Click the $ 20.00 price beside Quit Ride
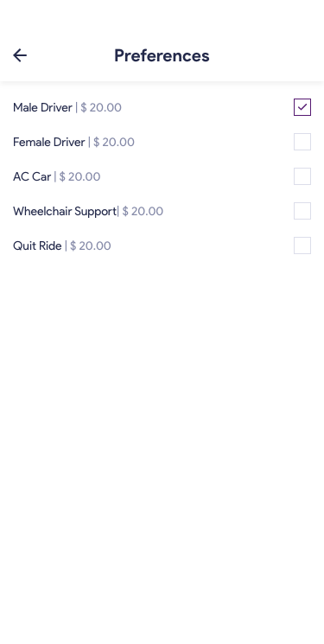Viewport: 324px width, 644px height. [91, 245]
